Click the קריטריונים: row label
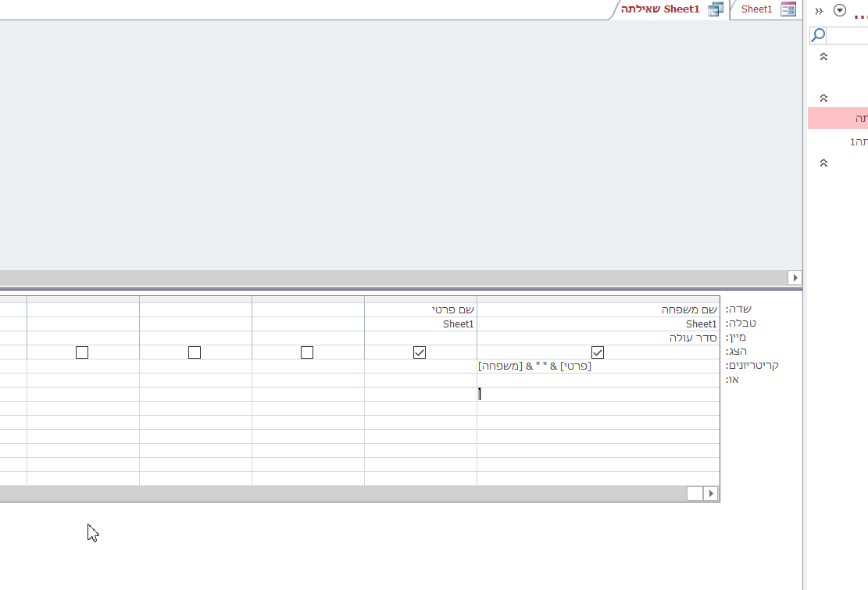The width and height of the screenshot is (868, 590). [752, 365]
